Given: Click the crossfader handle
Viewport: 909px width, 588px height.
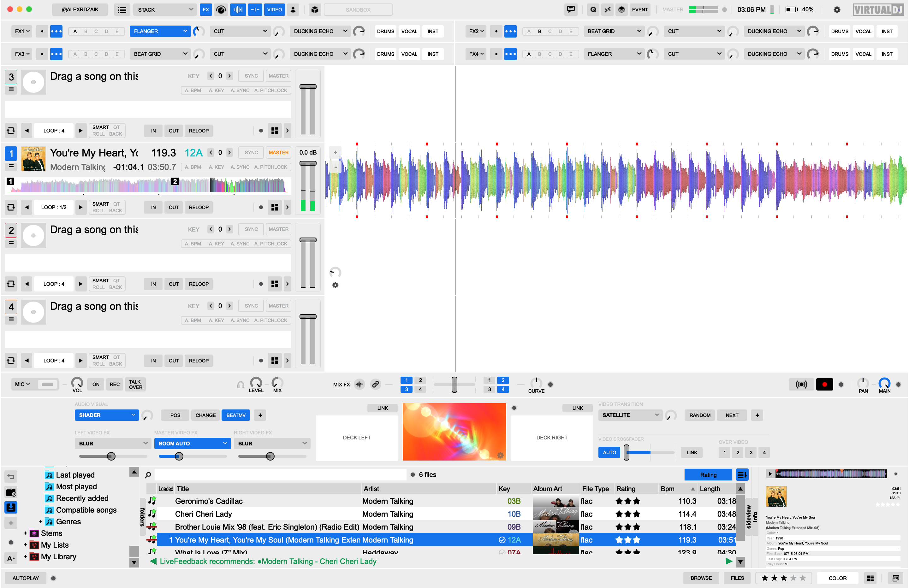Looking at the screenshot, I should 454,385.
